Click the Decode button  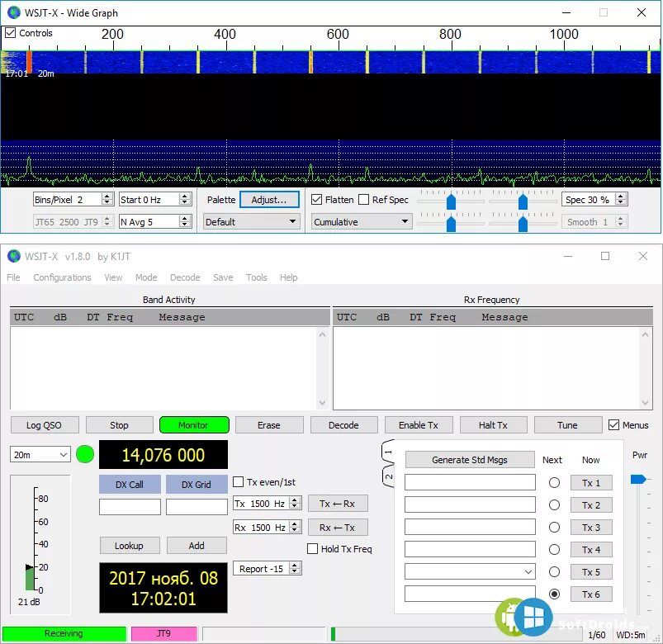tap(343, 425)
